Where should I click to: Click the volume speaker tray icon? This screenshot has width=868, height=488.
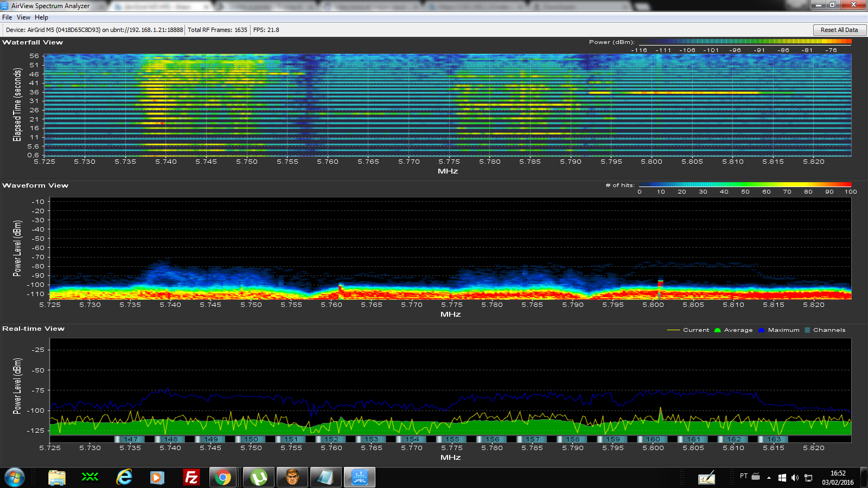795,478
